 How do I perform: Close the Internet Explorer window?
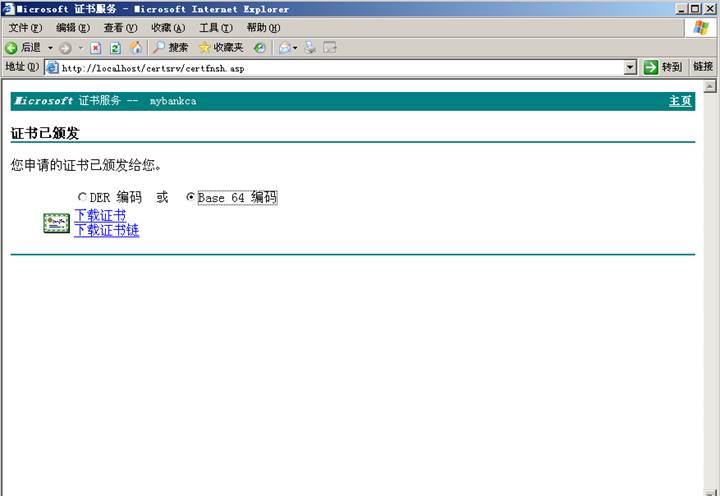(710, 9)
